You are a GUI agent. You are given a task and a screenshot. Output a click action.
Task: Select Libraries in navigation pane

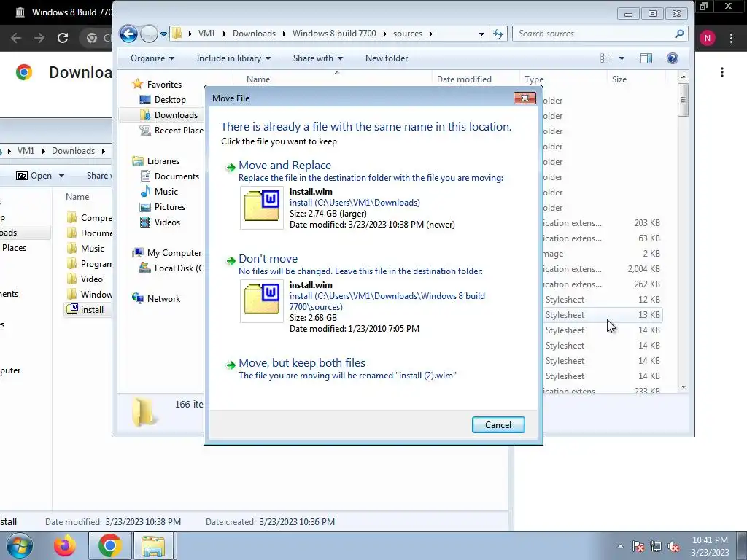pyautogui.click(x=163, y=161)
